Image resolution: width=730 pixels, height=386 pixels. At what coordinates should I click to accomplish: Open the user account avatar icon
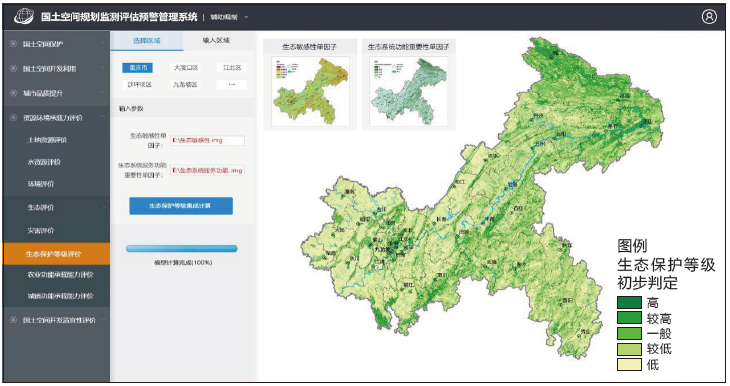(x=709, y=17)
